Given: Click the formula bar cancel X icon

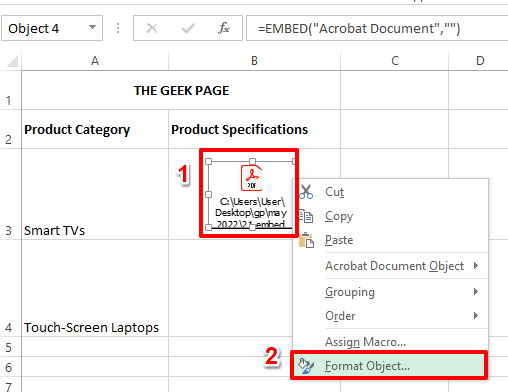Looking at the screenshot, I should [x=152, y=28].
